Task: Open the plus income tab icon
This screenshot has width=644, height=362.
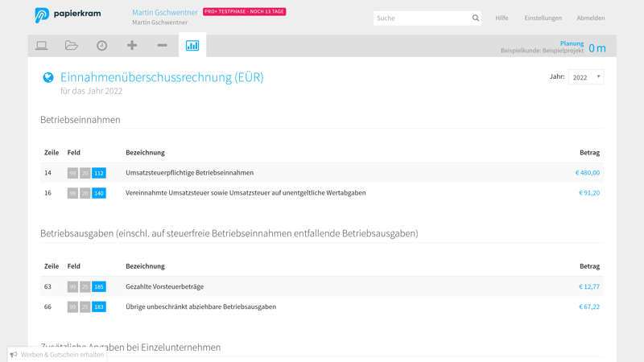Action: [132, 46]
